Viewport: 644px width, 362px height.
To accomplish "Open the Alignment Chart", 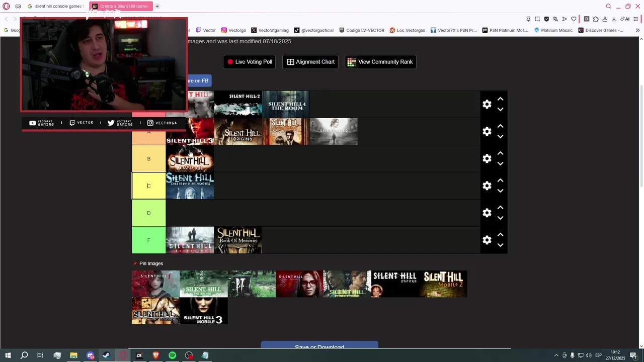I will point(310,62).
